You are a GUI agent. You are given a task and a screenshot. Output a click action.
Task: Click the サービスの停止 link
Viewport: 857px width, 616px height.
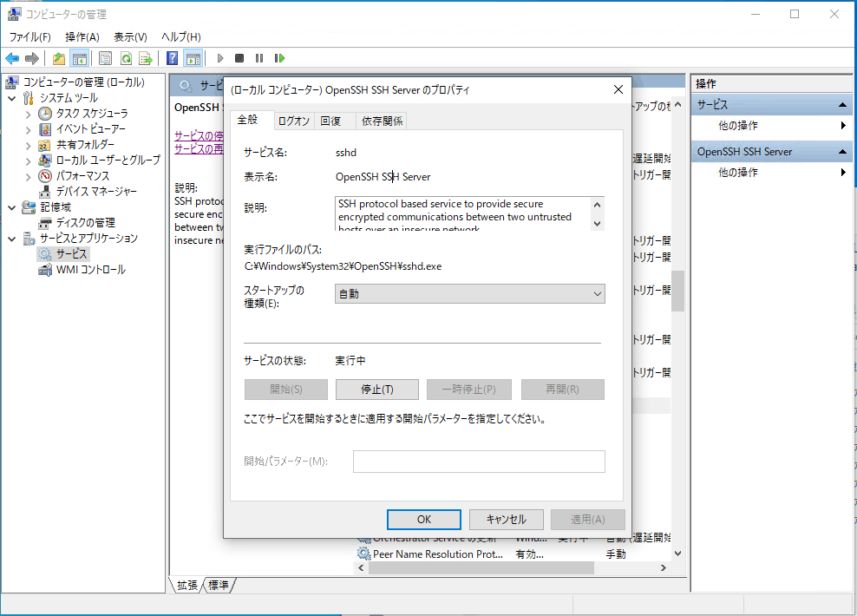point(199,136)
